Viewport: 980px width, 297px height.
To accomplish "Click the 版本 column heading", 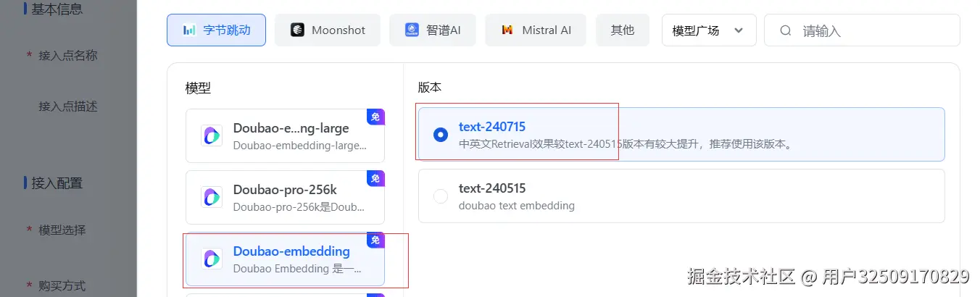I will (x=430, y=88).
